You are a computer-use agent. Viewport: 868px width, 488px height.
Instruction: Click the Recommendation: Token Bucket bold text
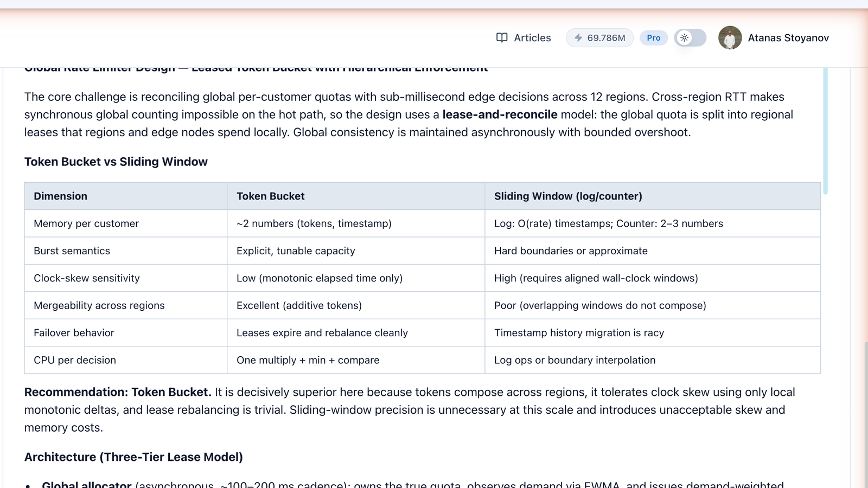(x=118, y=392)
